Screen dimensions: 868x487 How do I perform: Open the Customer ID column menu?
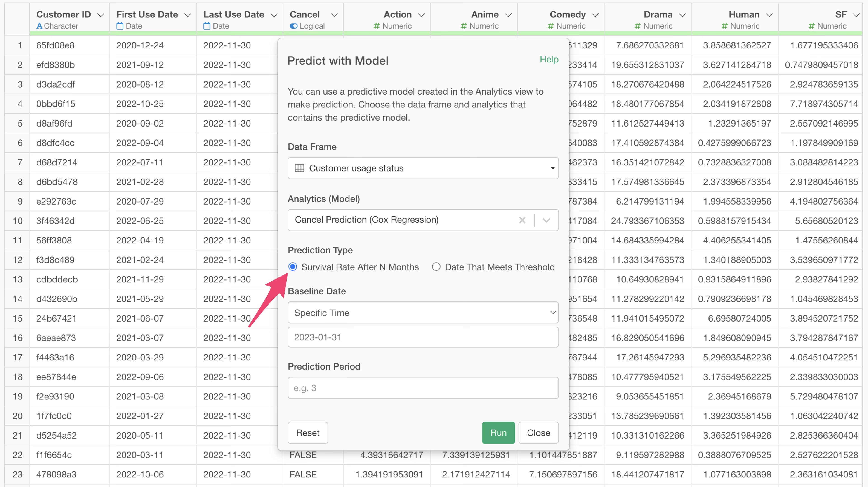tap(100, 15)
